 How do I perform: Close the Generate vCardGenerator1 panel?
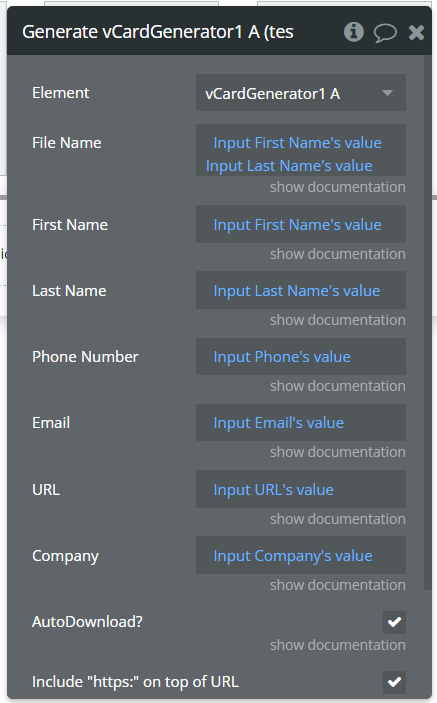click(416, 32)
